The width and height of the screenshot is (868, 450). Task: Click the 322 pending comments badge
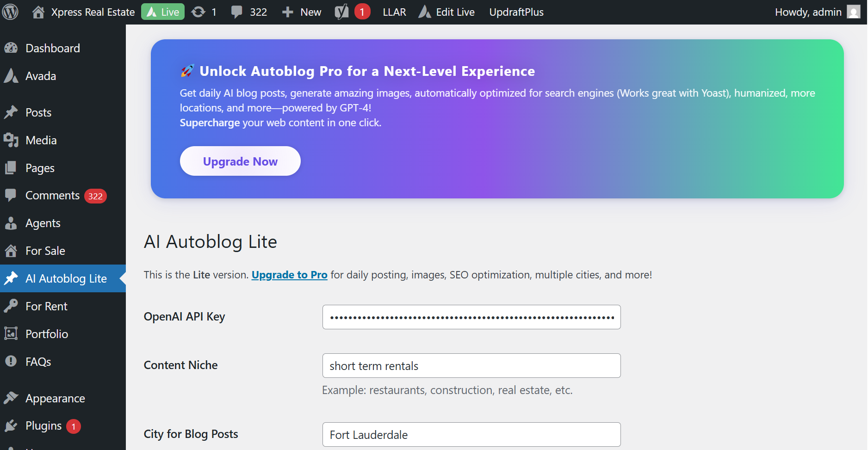pyautogui.click(x=95, y=196)
